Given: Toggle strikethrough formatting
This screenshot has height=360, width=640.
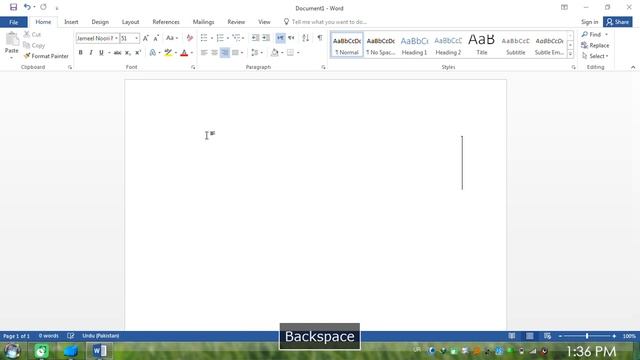Looking at the screenshot, I should tap(117, 53).
